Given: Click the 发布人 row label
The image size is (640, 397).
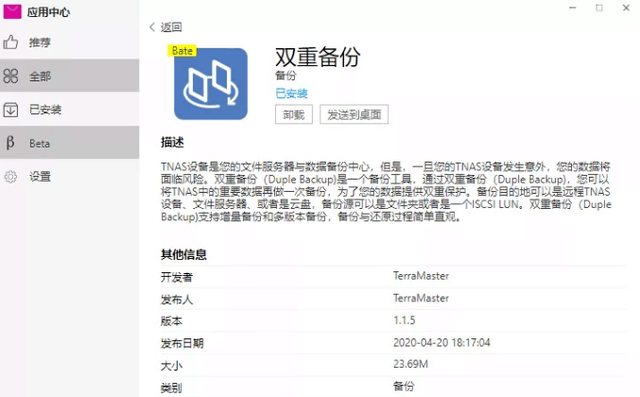Looking at the screenshot, I should tap(176, 299).
